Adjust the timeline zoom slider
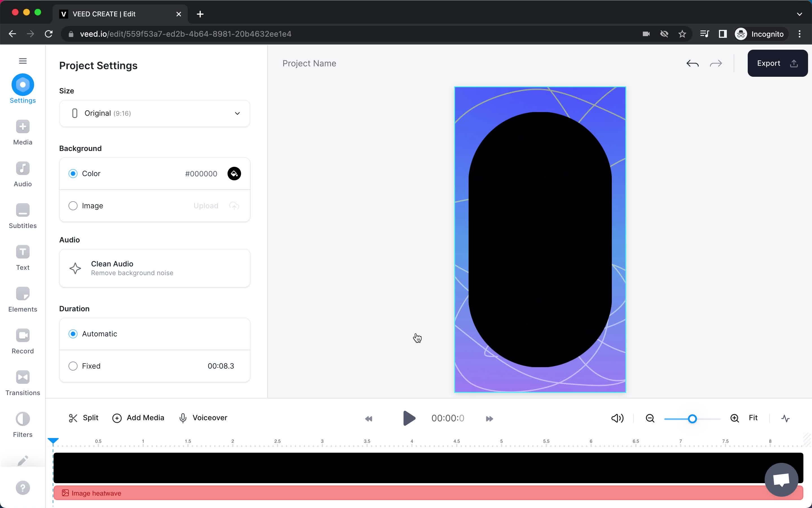The width and height of the screenshot is (812, 508). click(x=692, y=419)
